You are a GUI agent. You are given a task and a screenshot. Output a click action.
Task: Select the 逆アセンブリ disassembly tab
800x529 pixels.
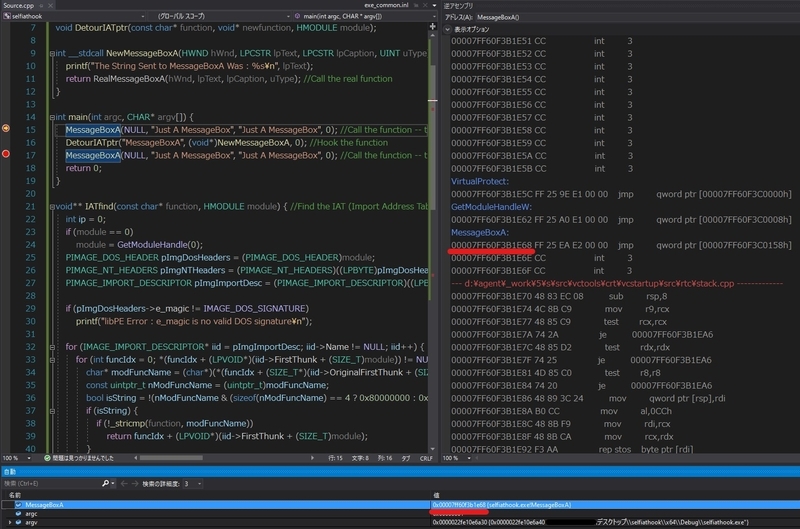pos(458,6)
